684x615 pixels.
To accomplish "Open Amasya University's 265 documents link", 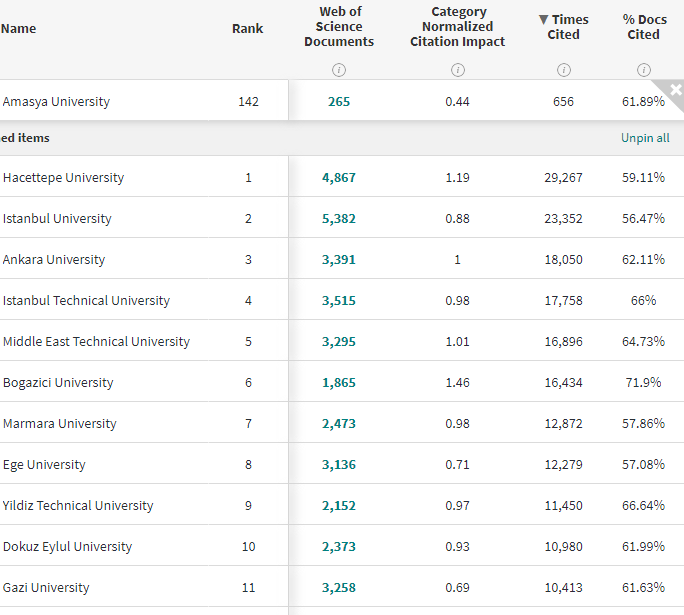I will (339, 102).
